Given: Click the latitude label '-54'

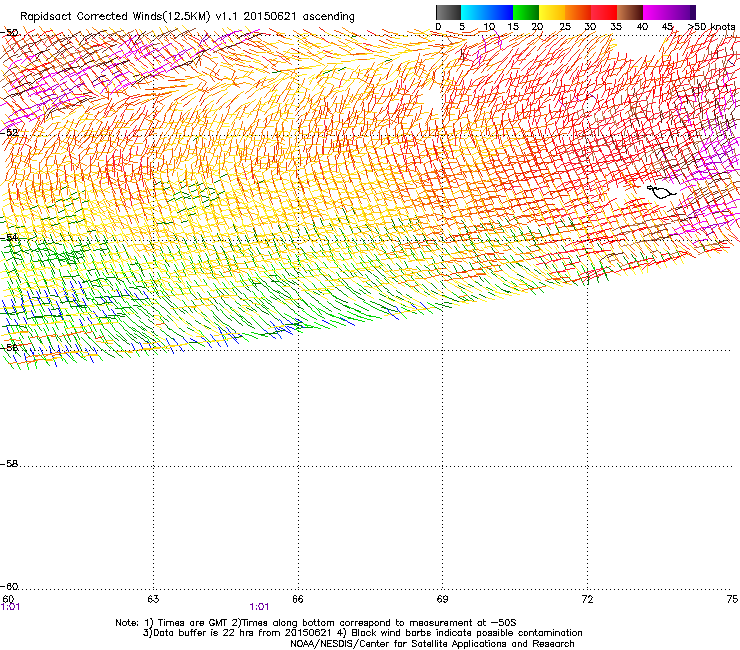Looking at the screenshot, I should click(9, 237).
